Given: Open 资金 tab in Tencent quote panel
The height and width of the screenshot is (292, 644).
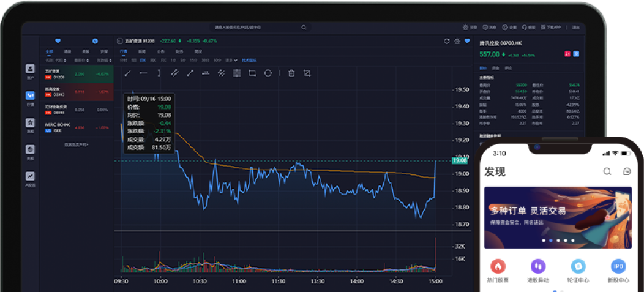Looking at the screenshot, I should tap(496, 68).
